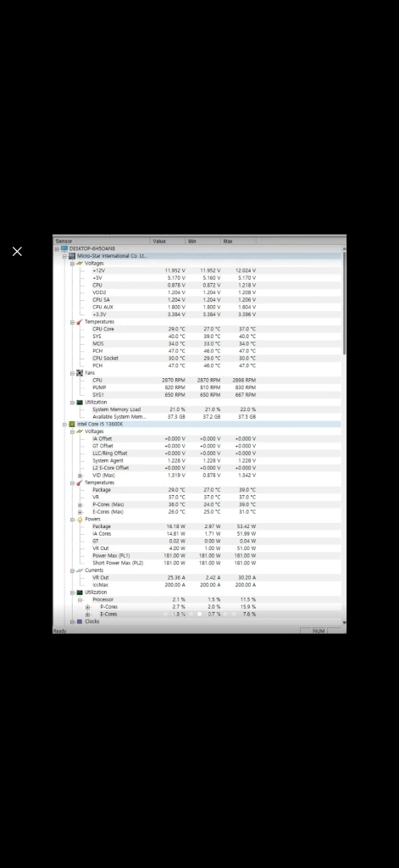Click the flame icon next to Powers
399x868 pixels.
[80, 520]
